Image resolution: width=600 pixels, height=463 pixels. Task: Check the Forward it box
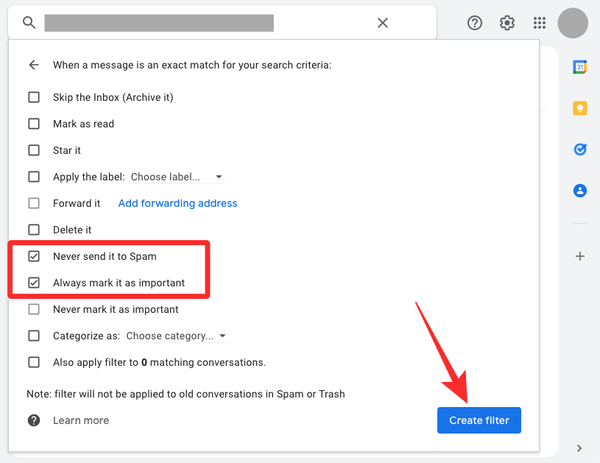(x=34, y=203)
